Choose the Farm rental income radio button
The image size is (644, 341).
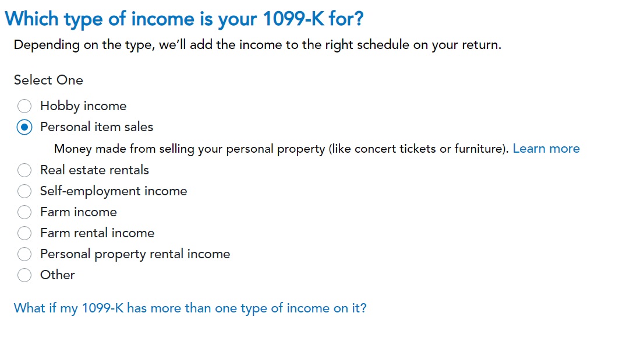pyautogui.click(x=24, y=233)
